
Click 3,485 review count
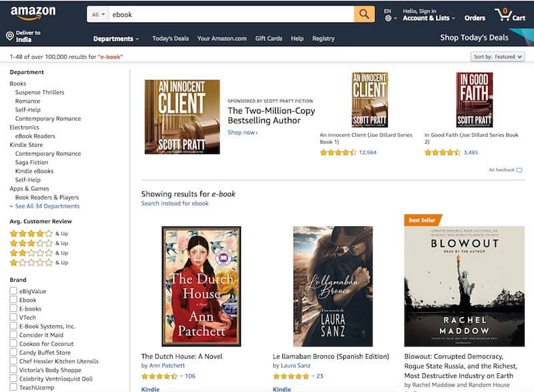pyautogui.click(x=471, y=152)
